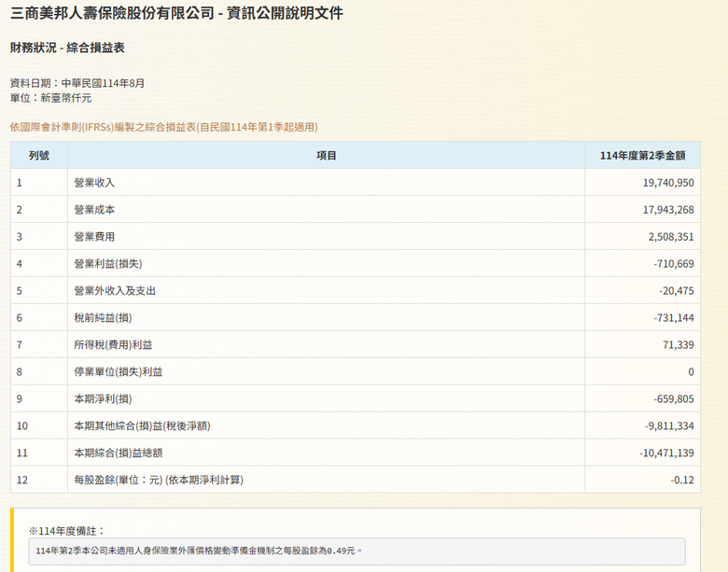Viewport: 728px width, 572px height.
Task: Select the 本期綜合(損)益總額 row label
Action: click(119, 453)
